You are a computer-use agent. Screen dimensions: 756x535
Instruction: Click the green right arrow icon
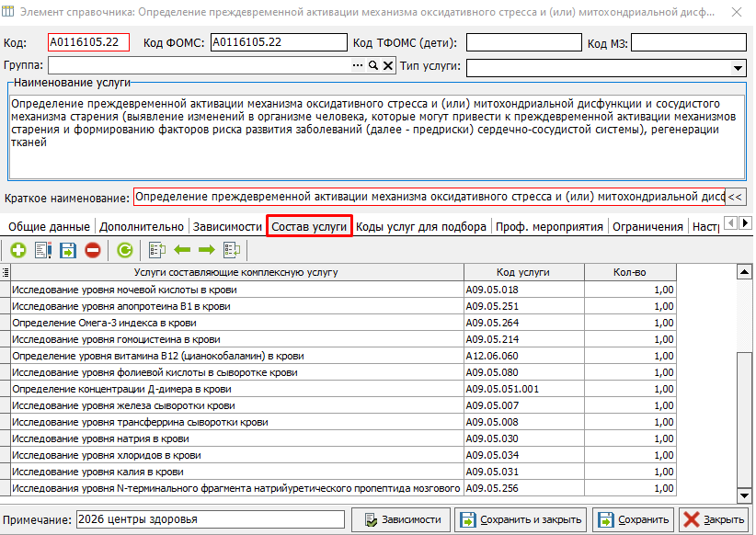[206, 250]
